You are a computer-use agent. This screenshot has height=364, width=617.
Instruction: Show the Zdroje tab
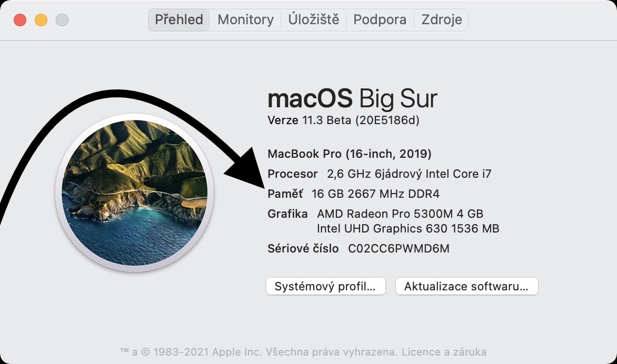[x=442, y=20]
